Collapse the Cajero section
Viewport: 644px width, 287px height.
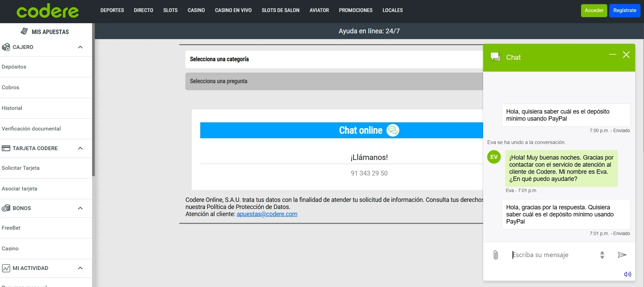pyautogui.click(x=80, y=47)
